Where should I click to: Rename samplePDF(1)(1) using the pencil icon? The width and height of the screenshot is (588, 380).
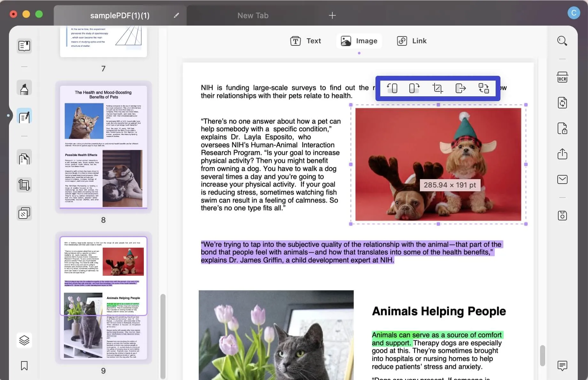[176, 15]
